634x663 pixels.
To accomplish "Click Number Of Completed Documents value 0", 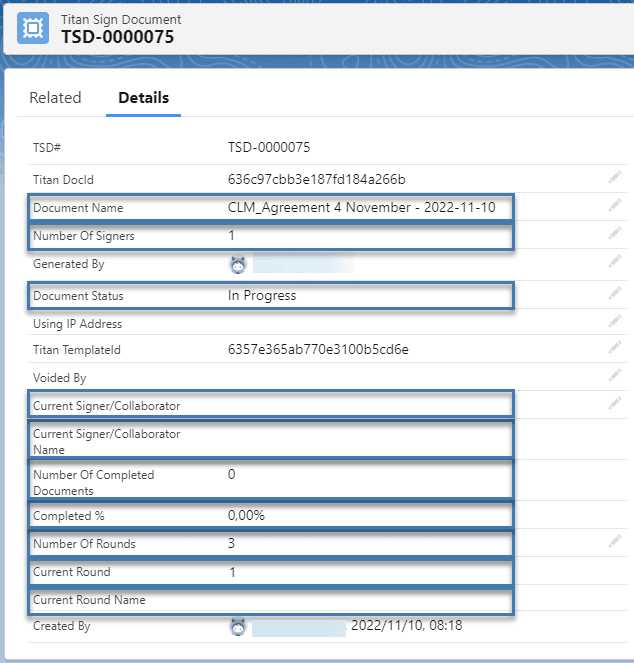I will click(x=231, y=474).
